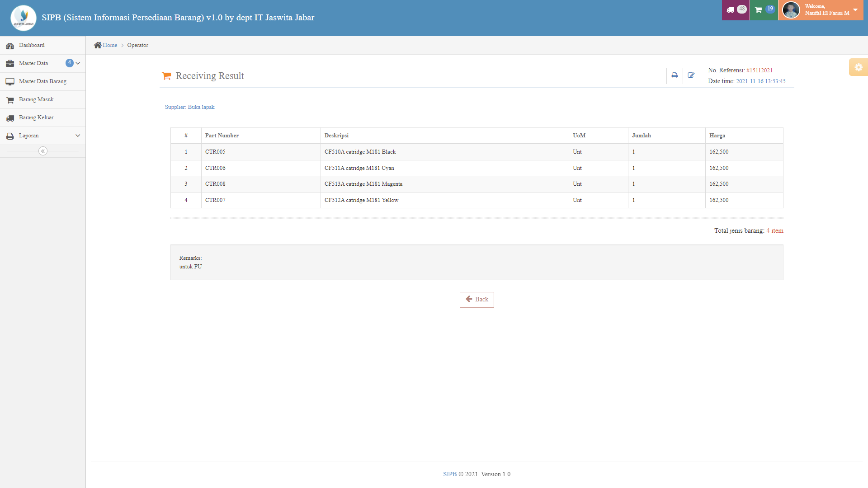Click the home icon in breadcrumb
Viewport: 868px width, 488px height.
(x=98, y=45)
